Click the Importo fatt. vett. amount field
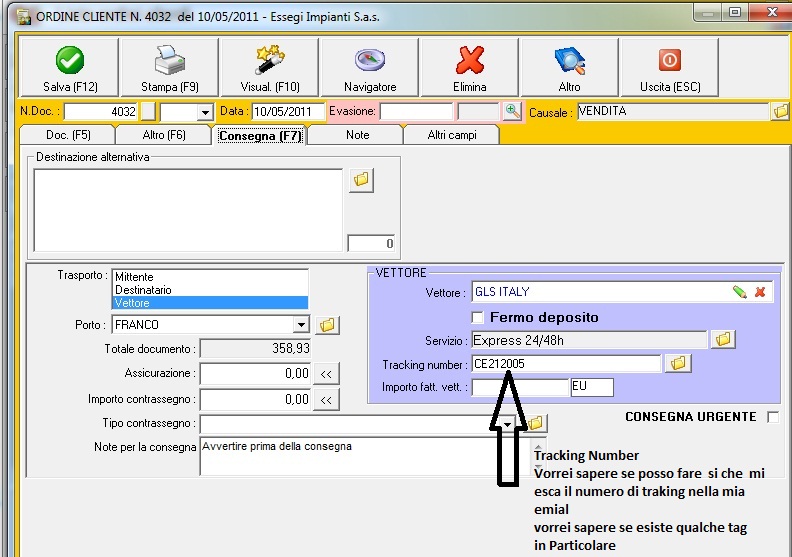Viewport: 792px width, 557px height. tap(520, 387)
